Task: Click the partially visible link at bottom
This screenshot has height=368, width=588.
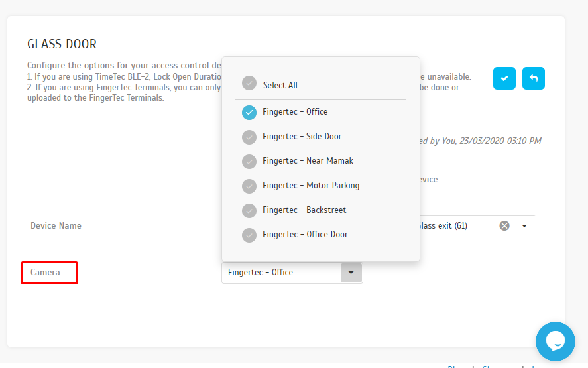Action: [x=491, y=365]
